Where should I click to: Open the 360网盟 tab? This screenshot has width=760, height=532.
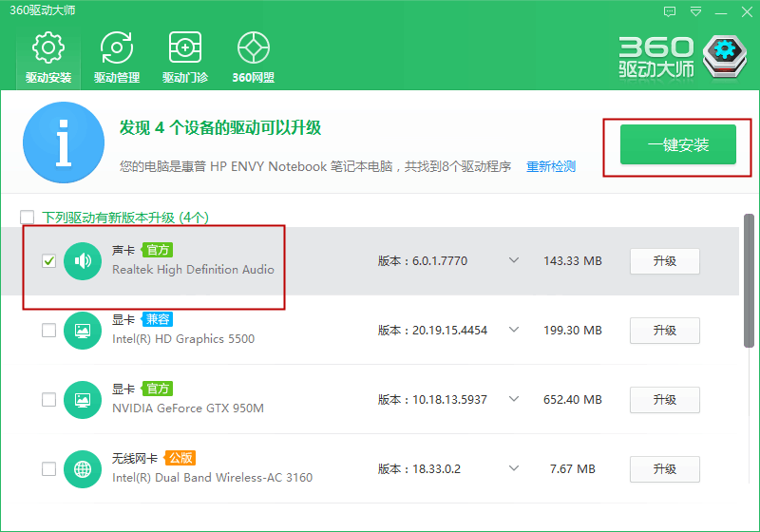pos(254,57)
